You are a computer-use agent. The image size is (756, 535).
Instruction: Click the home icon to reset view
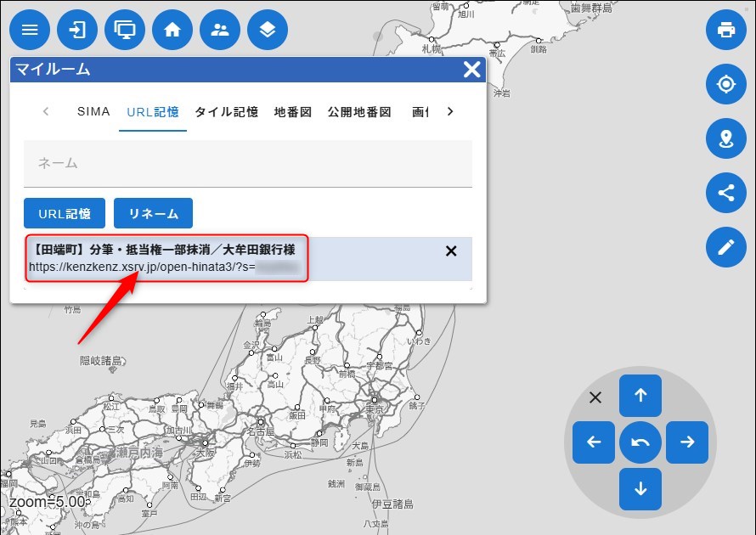172,30
